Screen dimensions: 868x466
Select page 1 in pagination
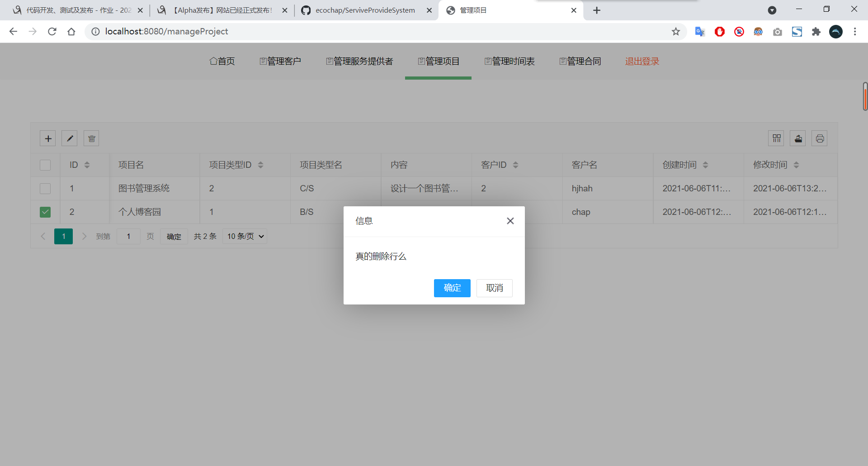(63, 236)
